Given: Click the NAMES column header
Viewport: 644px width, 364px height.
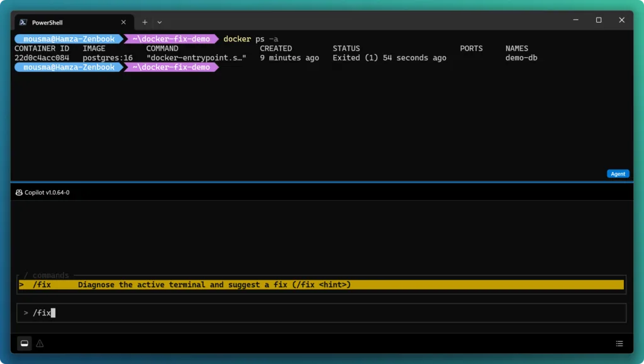Looking at the screenshot, I should [x=517, y=48].
